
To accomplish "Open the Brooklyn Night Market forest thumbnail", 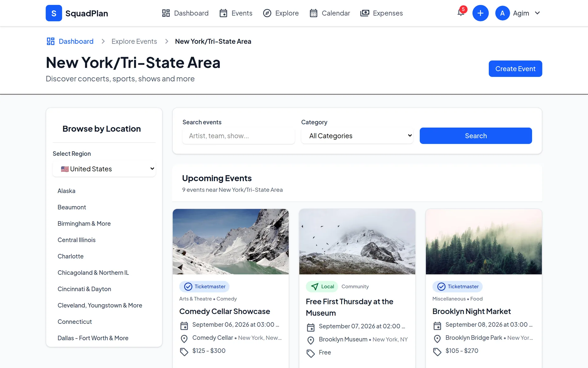I will tap(484, 242).
